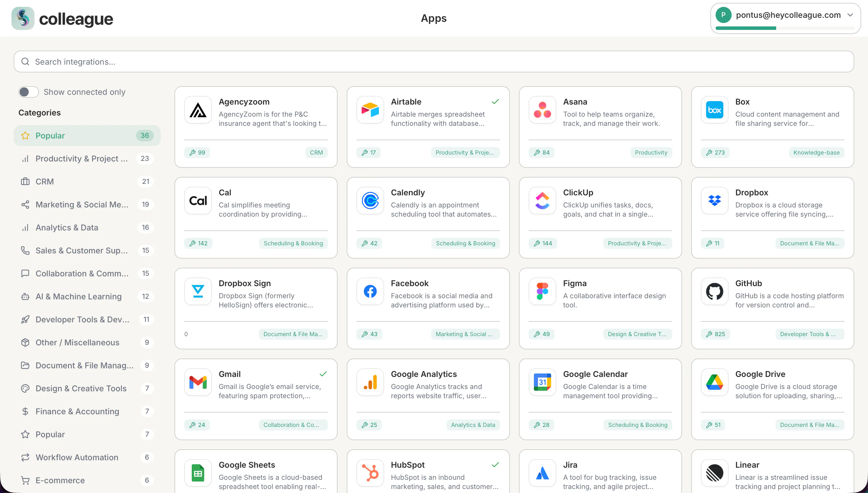Click the Google Drive app icon
The width and height of the screenshot is (868, 493).
714,382
